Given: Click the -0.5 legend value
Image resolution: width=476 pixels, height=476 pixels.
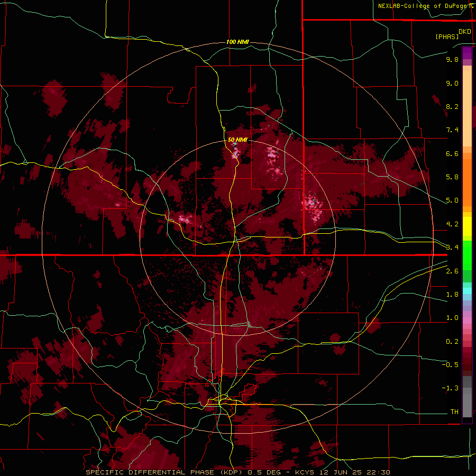Looking at the screenshot, I should 450,365.
